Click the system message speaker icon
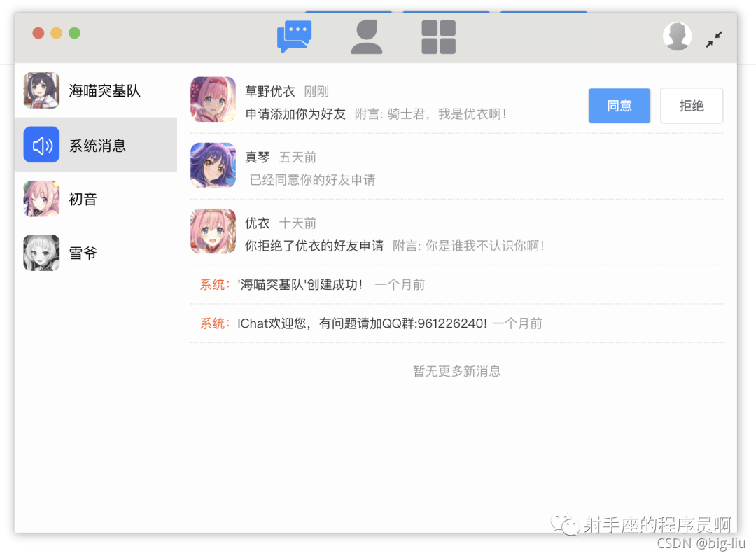Screen dimensions: 756x558 (41, 145)
